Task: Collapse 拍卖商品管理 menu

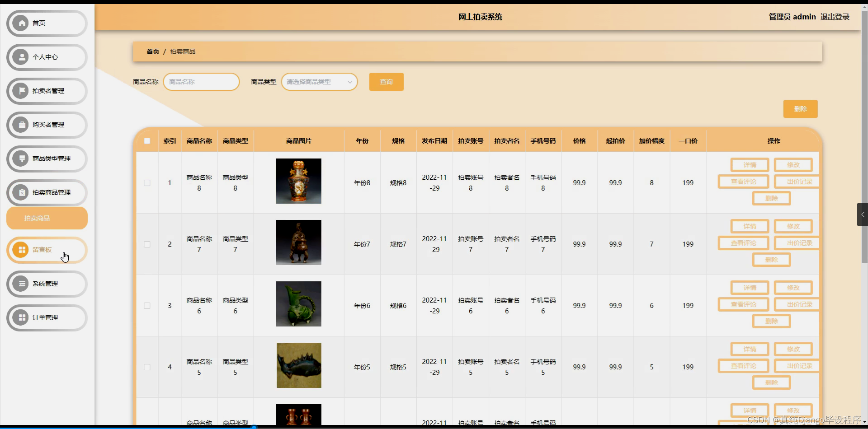Action: coord(47,192)
